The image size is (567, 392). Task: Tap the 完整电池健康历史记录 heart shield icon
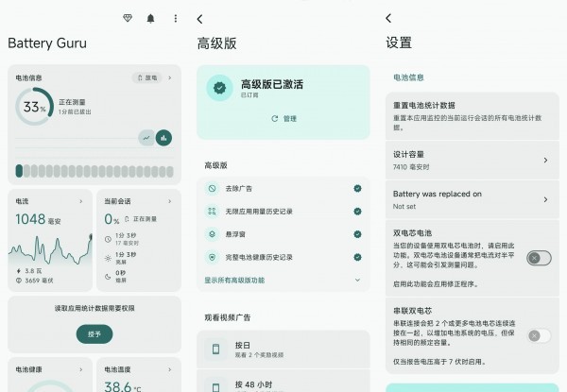(x=213, y=257)
